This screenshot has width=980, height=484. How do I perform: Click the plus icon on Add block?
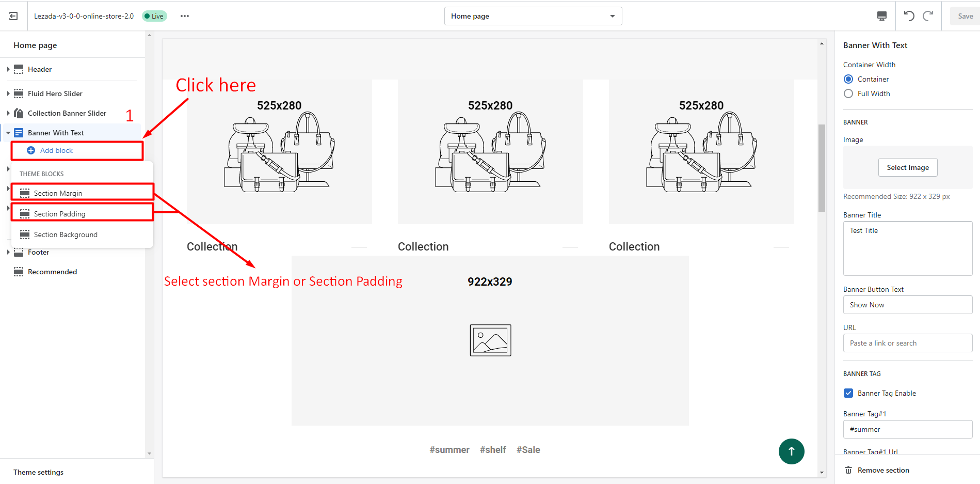click(x=31, y=150)
